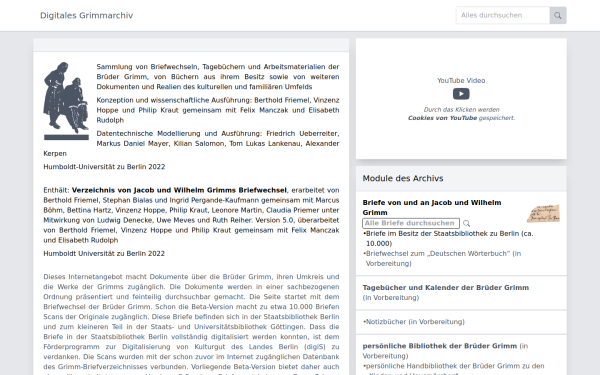The width and height of the screenshot is (600, 375).
Task: Focus the 'Alle Briefe durchsuchen' input
Action: point(411,223)
